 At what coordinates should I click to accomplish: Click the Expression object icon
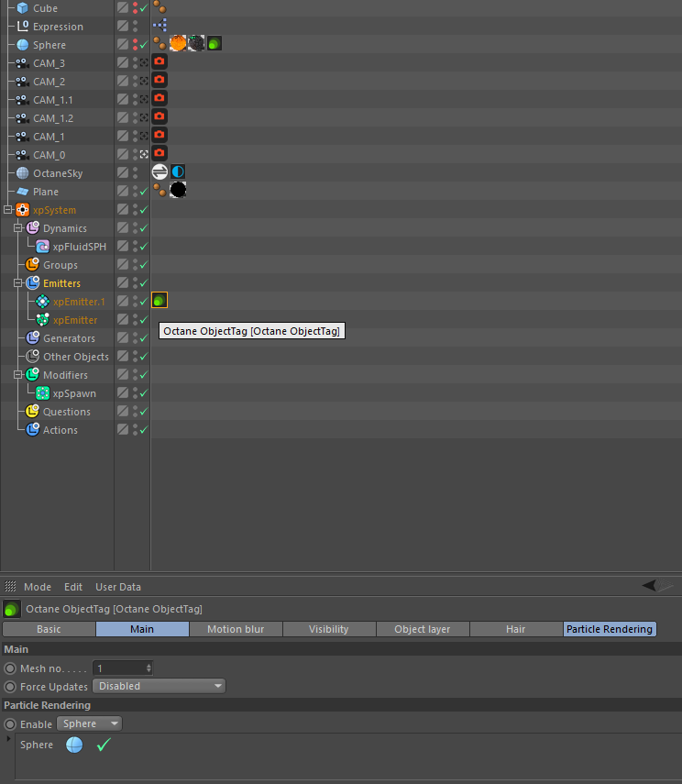coord(23,26)
